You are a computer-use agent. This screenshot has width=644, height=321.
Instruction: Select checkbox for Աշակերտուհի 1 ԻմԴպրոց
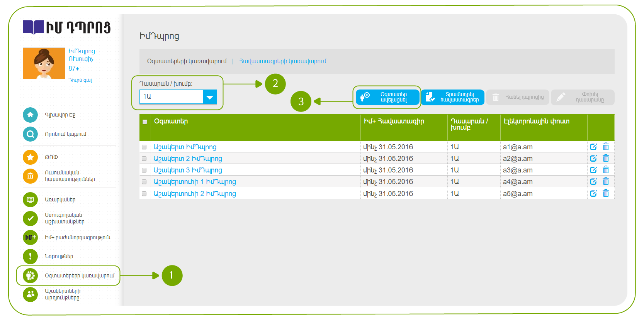pyautogui.click(x=144, y=182)
